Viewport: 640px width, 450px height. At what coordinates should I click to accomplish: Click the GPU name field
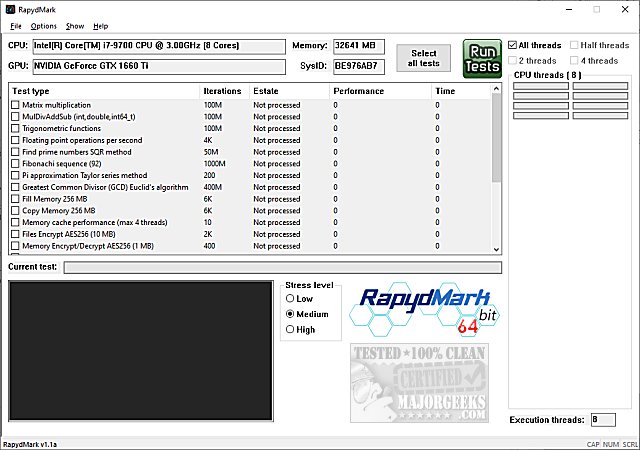159,67
